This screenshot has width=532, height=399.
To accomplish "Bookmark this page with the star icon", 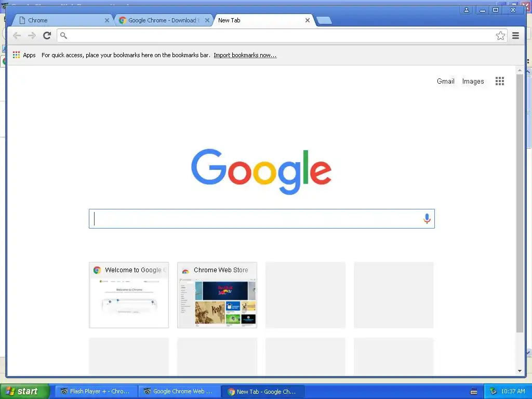I will pos(500,36).
